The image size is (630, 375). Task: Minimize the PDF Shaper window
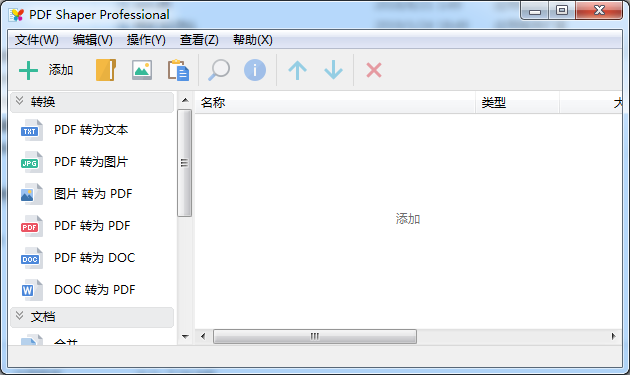coord(535,11)
